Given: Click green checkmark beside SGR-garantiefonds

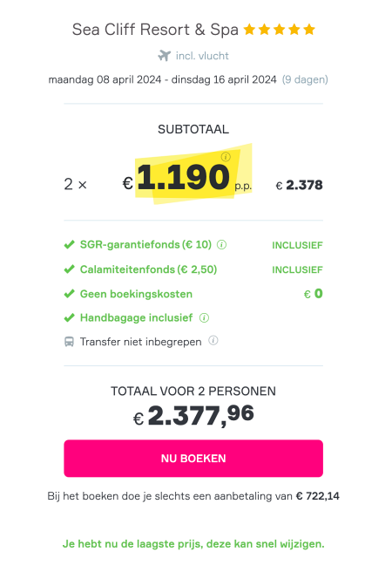Looking at the screenshot, I should tap(69, 244).
